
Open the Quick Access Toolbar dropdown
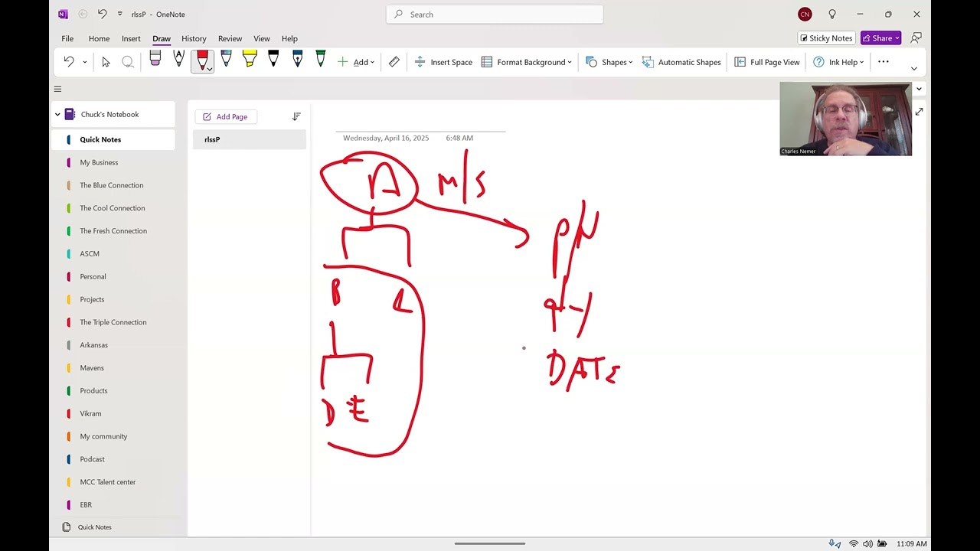(120, 14)
